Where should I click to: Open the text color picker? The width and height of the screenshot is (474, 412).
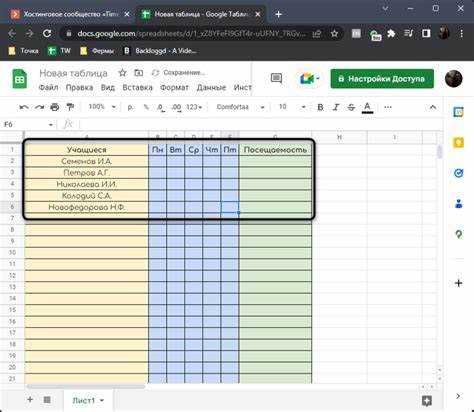(367, 107)
